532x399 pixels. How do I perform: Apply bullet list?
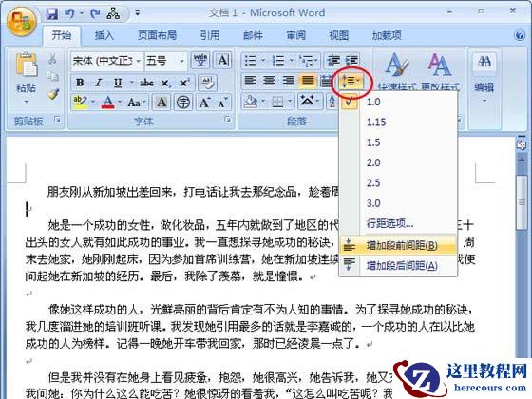251,61
